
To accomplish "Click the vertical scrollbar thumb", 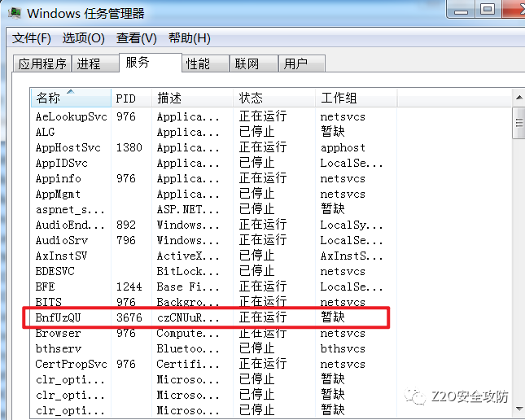I will (519, 123).
